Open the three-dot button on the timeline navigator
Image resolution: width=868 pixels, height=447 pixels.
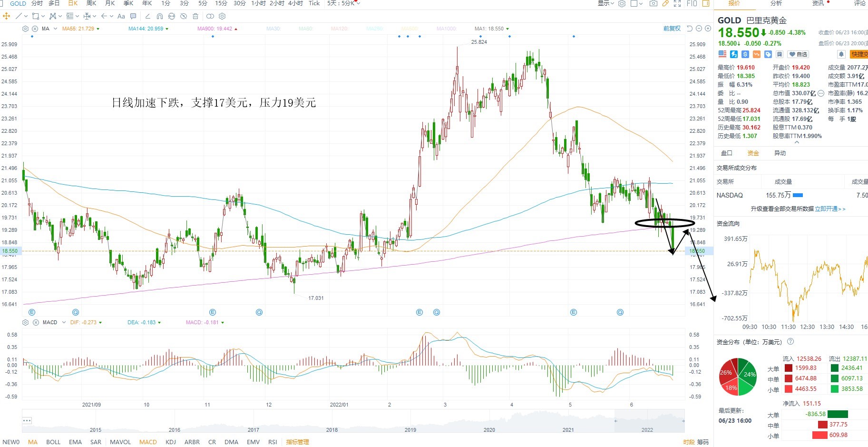pyautogui.click(x=27, y=420)
